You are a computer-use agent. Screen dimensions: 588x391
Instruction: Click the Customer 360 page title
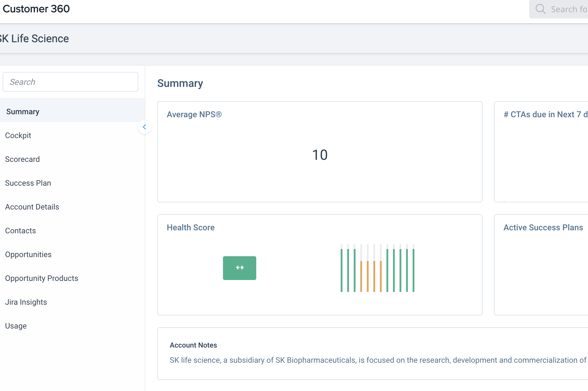pos(36,9)
